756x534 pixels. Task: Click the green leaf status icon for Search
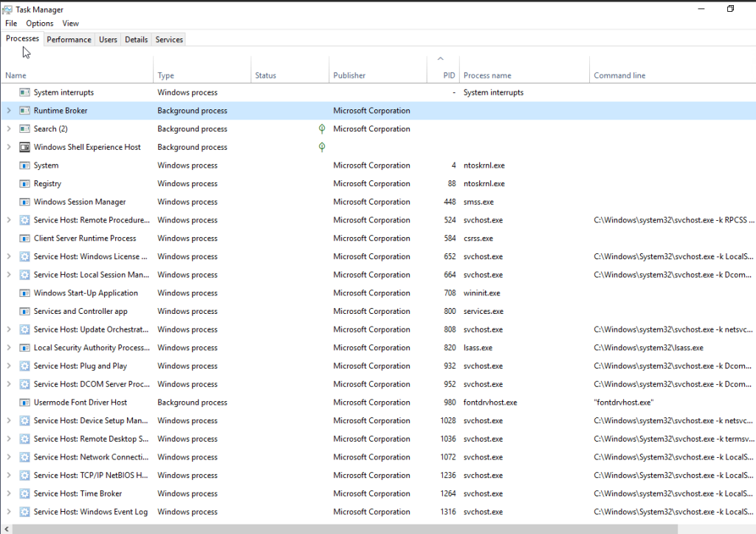322,129
